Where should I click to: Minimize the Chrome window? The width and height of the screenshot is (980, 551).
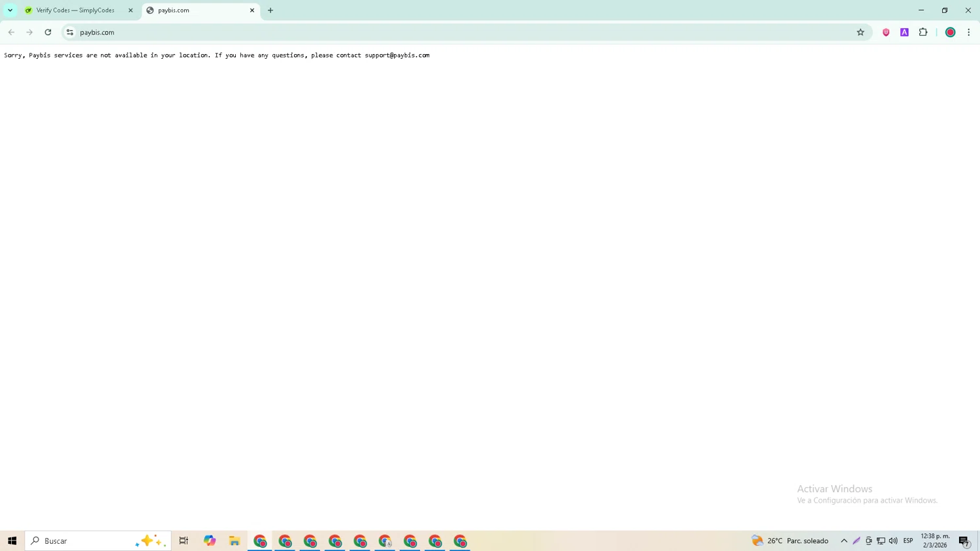921,10
